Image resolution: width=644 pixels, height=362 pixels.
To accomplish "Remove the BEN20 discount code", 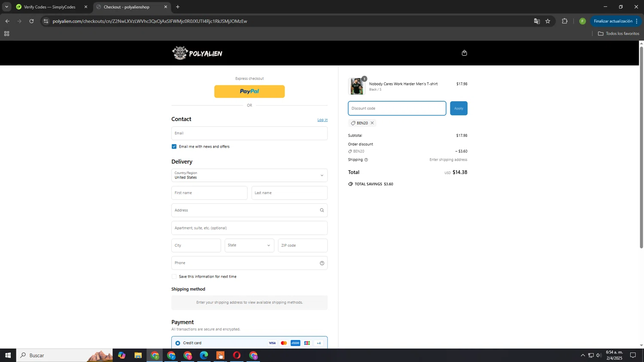I will 372,123.
